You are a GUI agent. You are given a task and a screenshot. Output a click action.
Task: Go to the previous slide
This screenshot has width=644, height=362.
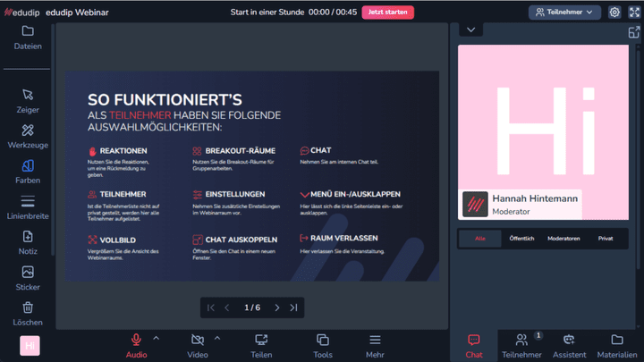click(x=227, y=307)
